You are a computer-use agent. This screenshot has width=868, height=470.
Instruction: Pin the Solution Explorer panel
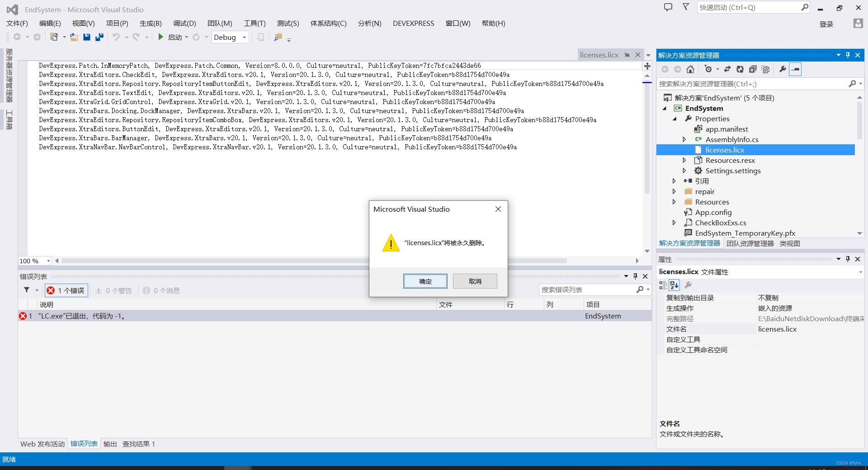click(848, 55)
